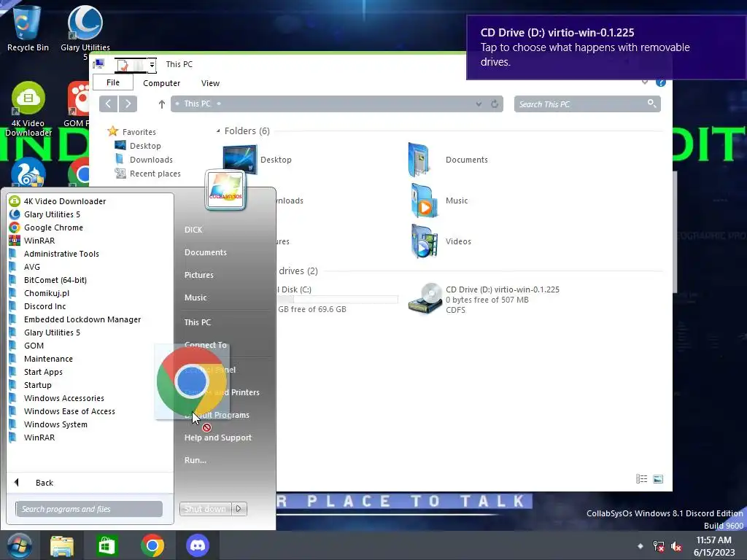
Task: Open the Videos folder icon in This PC
Action: click(424, 241)
